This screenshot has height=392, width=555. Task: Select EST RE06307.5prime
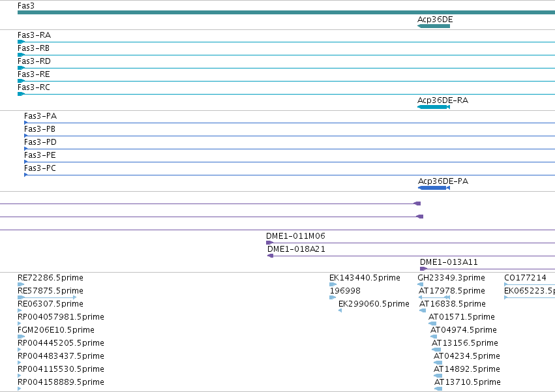(50, 304)
